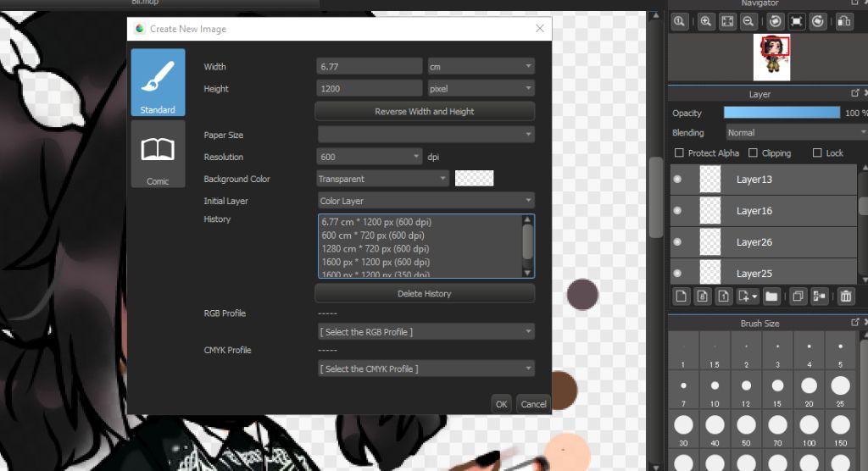Enable Protect Alpha checkbox
Image resolution: width=868 pixels, height=471 pixels.
679,152
